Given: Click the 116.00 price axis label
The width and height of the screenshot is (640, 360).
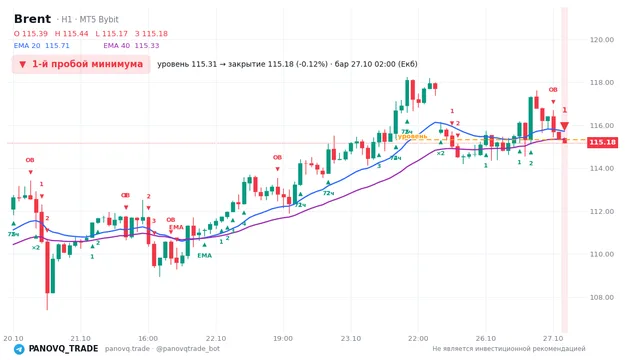Looking at the screenshot, I should [602, 126].
